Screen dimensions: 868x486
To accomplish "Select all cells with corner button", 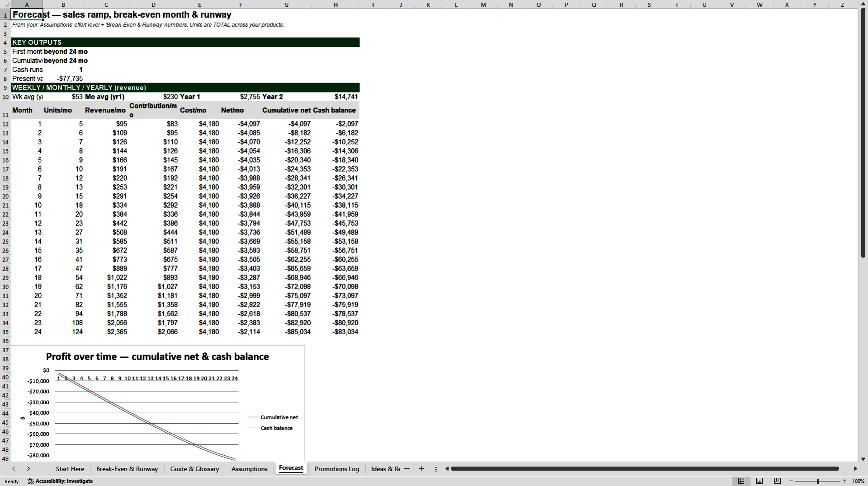I will coord(5,5).
